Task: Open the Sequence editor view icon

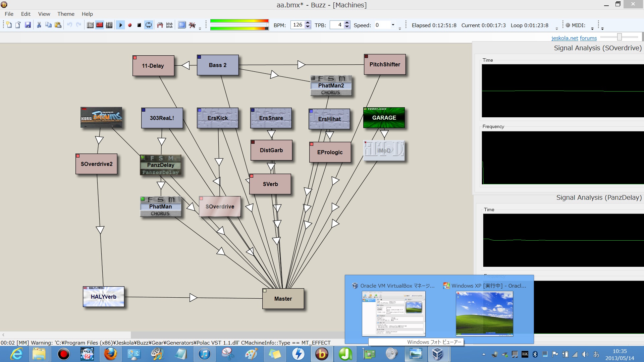Action: [x=109, y=25]
